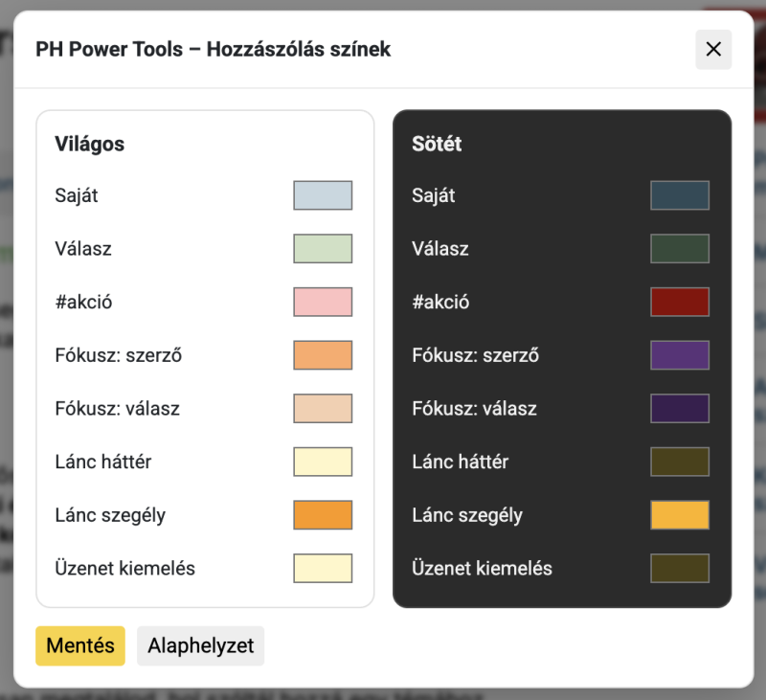Change the Világos Lánc háttér color
Screen dimensions: 766x700
[x=323, y=462]
